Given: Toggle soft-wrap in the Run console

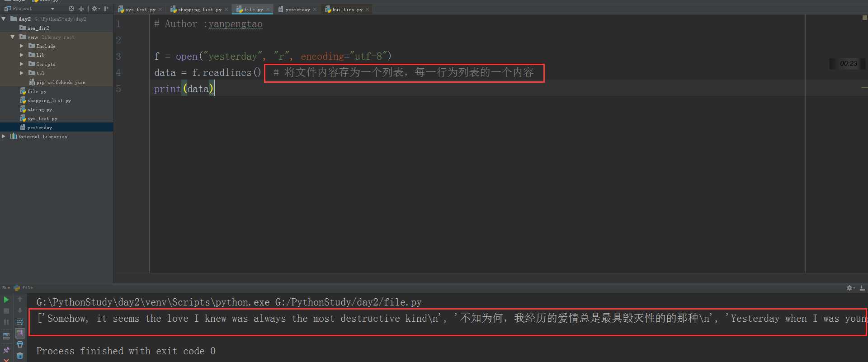Looking at the screenshot, I should coord(20,322).
